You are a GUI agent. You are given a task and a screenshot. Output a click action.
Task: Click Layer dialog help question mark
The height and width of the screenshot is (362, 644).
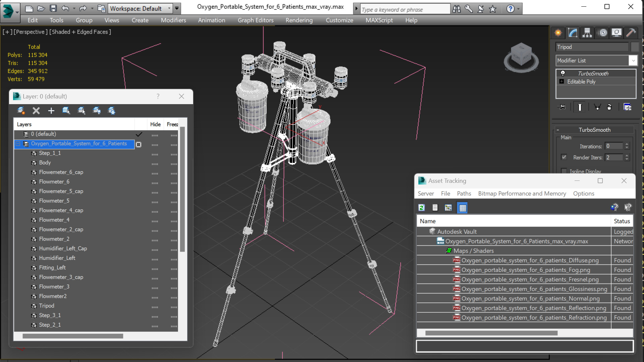tap(158, 96)
